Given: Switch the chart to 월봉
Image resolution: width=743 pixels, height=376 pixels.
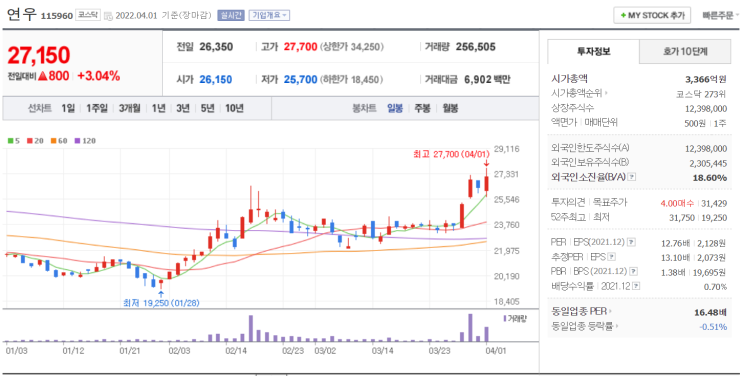Looking at the screenshot, I should coord(450,109).
